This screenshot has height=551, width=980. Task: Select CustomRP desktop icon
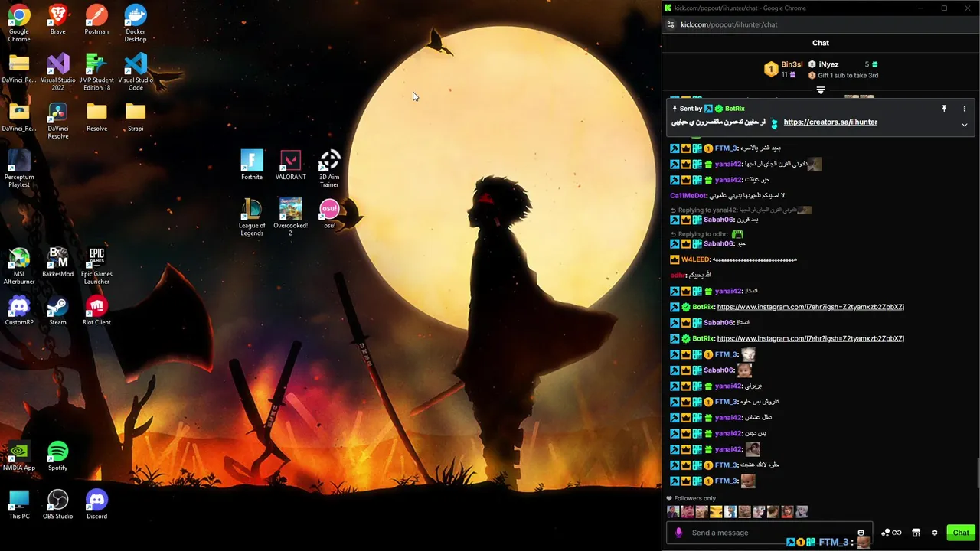19,311
